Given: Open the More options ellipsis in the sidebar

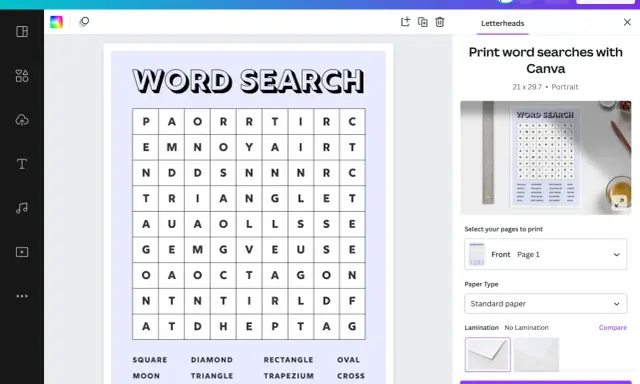Looking at the screenshot, I should pyautogui.click(x=22, y=296).
